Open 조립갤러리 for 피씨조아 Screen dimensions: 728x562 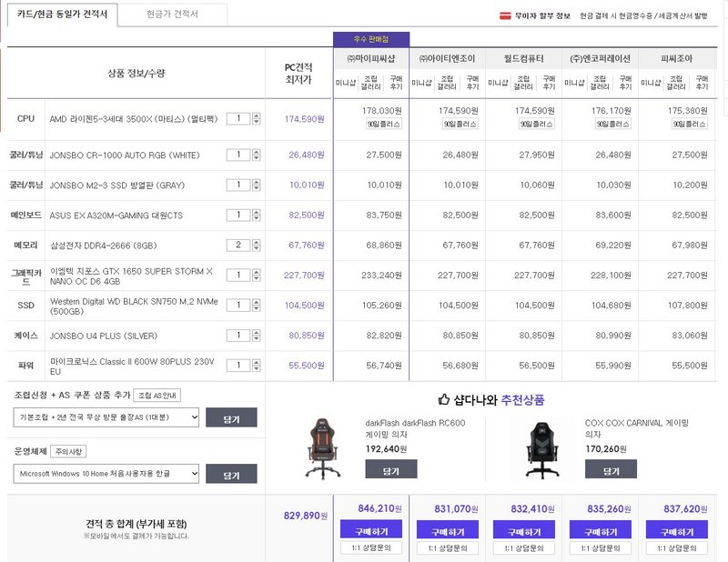coord(676,83)
